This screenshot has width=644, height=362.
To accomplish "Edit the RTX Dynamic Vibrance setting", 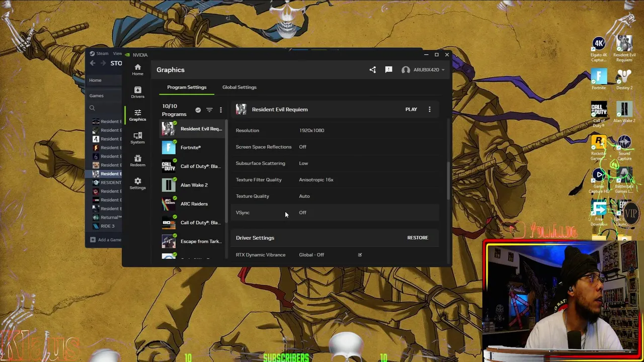I will (360, 255).
